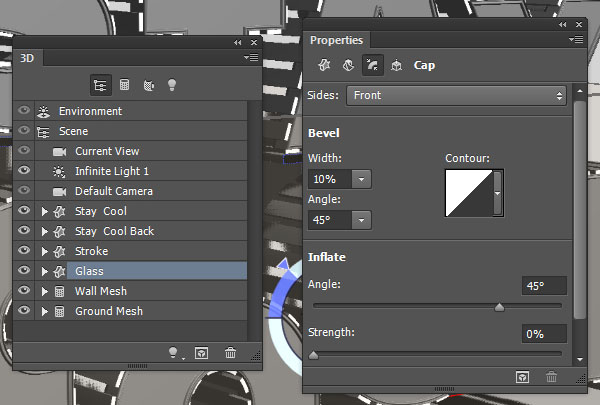The width and height of the screenshot is (600, 405).
Task: Add new light in 3D panel
Action: [173, 352]
